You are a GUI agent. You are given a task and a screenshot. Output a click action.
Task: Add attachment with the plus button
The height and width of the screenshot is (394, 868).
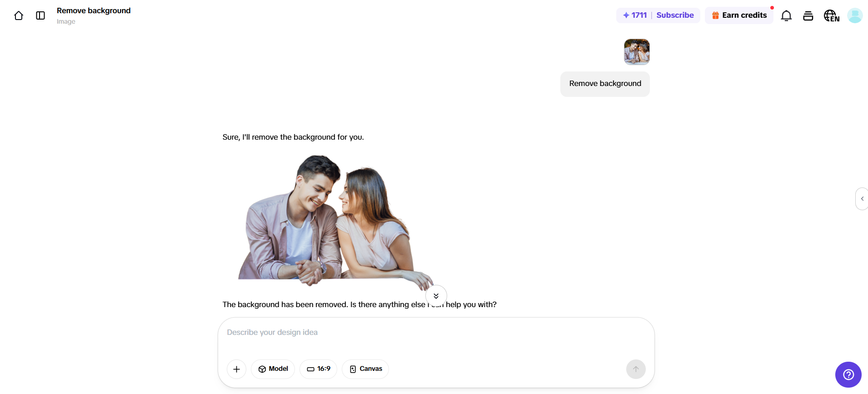[x=236, y=369]
